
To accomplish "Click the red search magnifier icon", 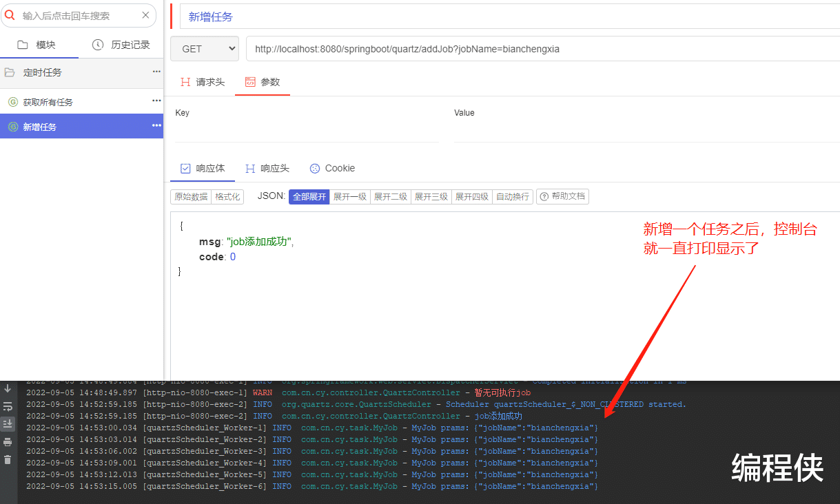I will pos(10,15).
